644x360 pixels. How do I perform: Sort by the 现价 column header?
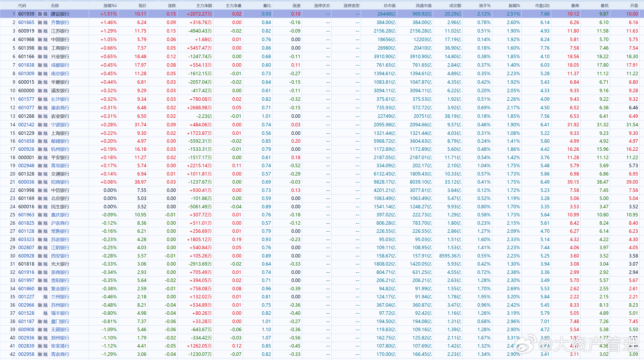click(x=142, y=5)
